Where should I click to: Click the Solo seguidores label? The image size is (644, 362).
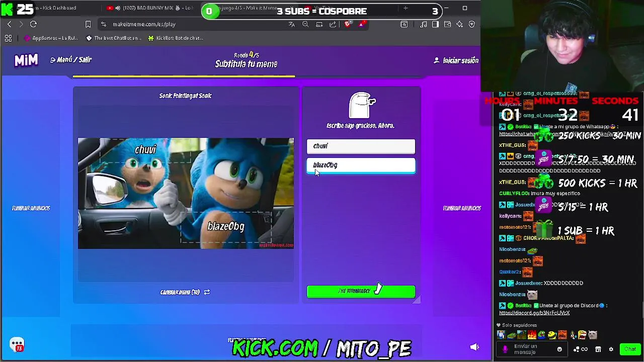click(520, 325)
